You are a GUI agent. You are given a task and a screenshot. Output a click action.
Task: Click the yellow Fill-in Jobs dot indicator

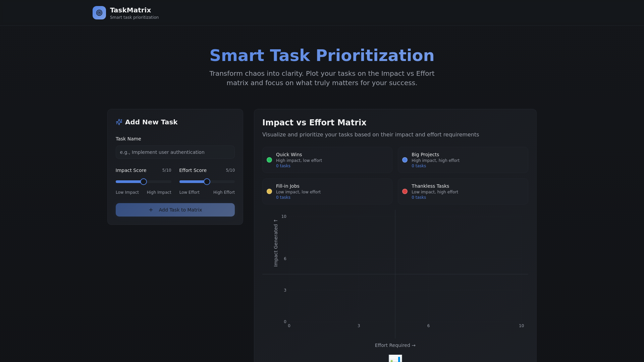click(x=269, y=191)
